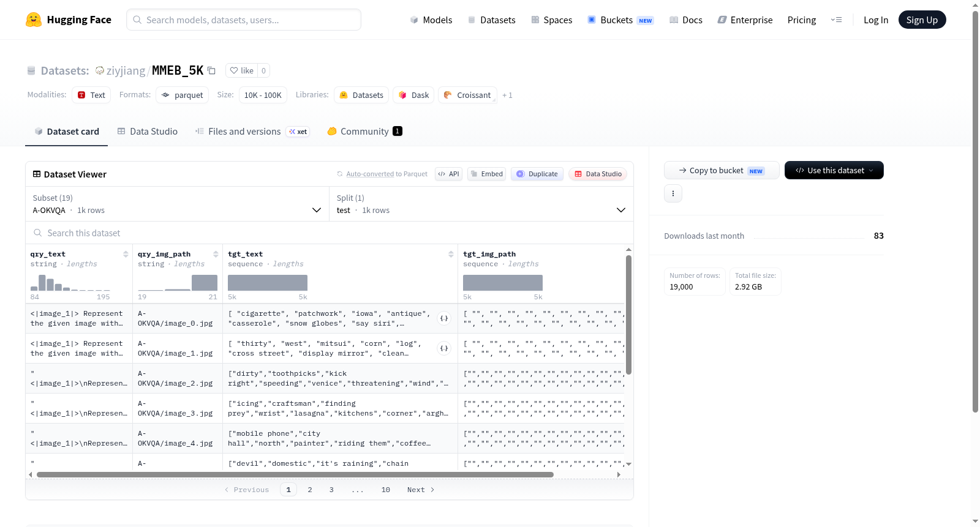Click the Hugging Face logo
The height and width of the screenshot is (527, 980).
click(68, 20)
